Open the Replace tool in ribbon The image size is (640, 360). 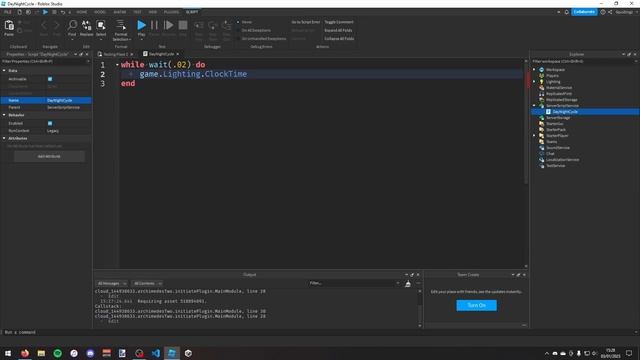(x=87, y=28)
